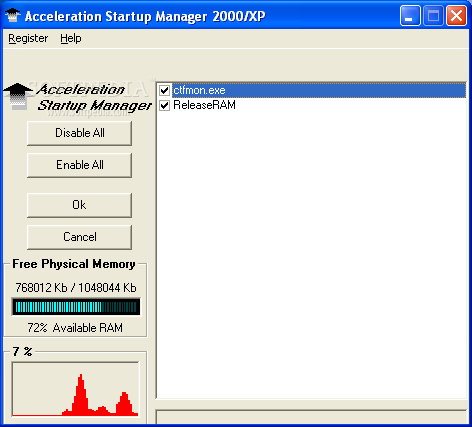
Task: Confirm with the Ok button
Action: pos(79,205)
